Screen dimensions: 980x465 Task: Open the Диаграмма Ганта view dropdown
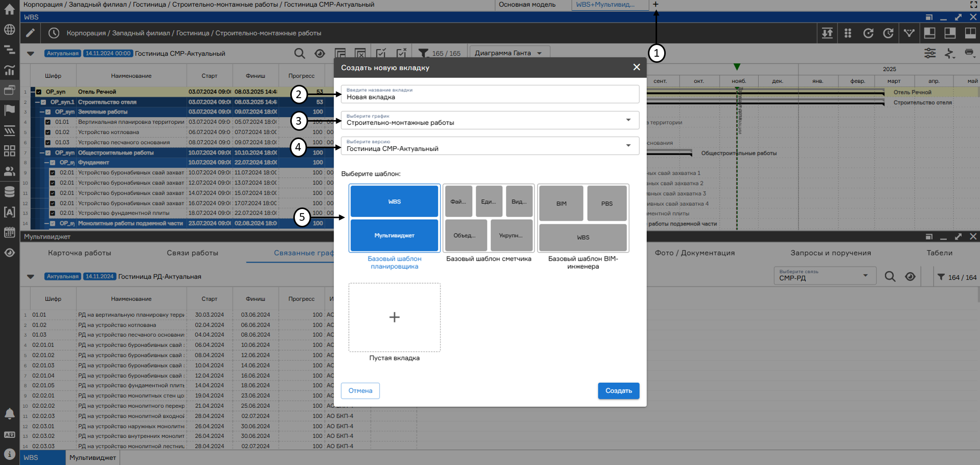coord(509,53)
